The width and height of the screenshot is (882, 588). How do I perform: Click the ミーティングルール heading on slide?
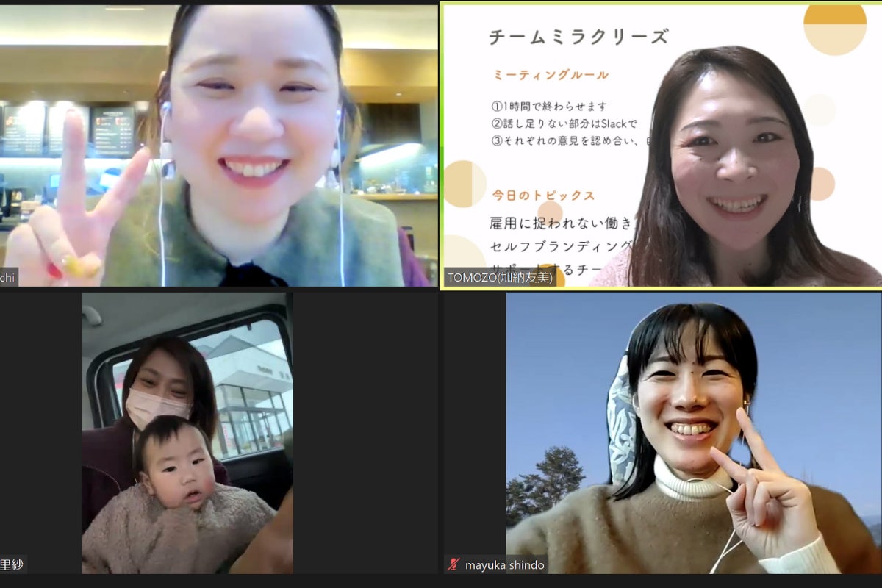pos(551,75)
